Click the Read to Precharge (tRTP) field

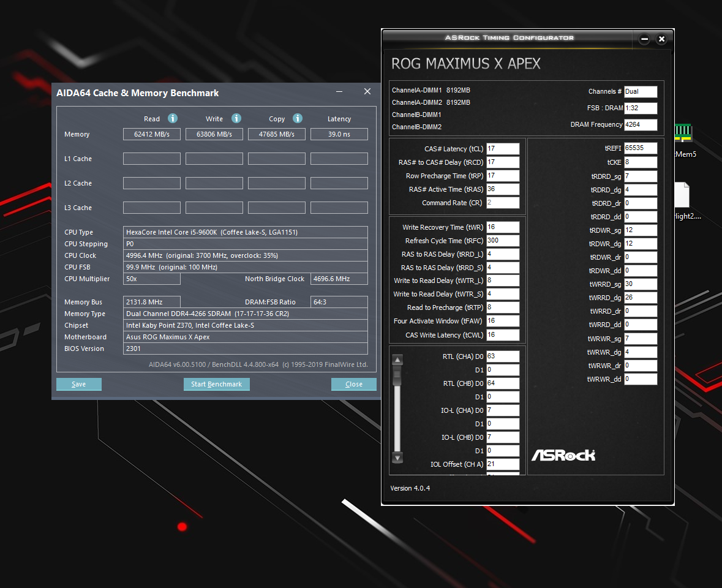coord(503,307)
